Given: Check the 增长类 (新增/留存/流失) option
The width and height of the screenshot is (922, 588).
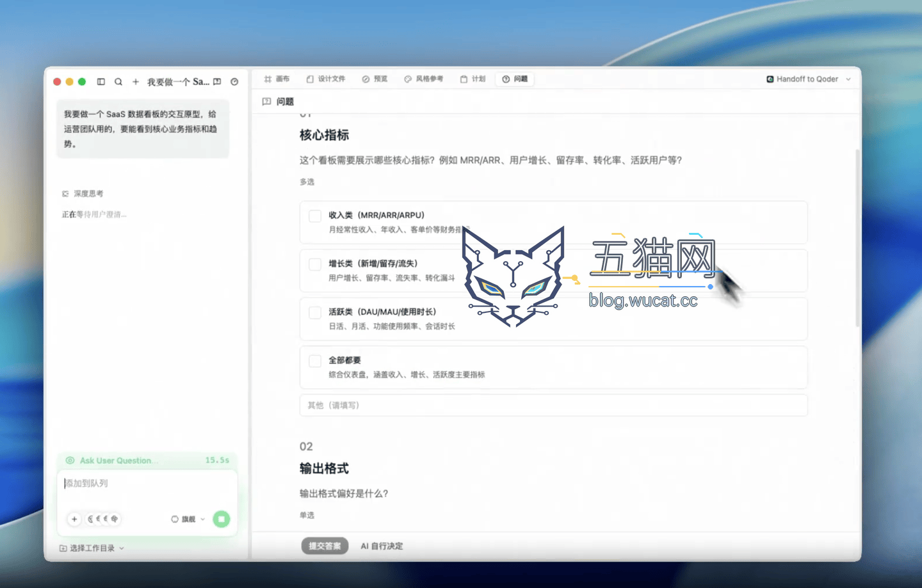Looking at the screenshot, I should coord(315,264).
